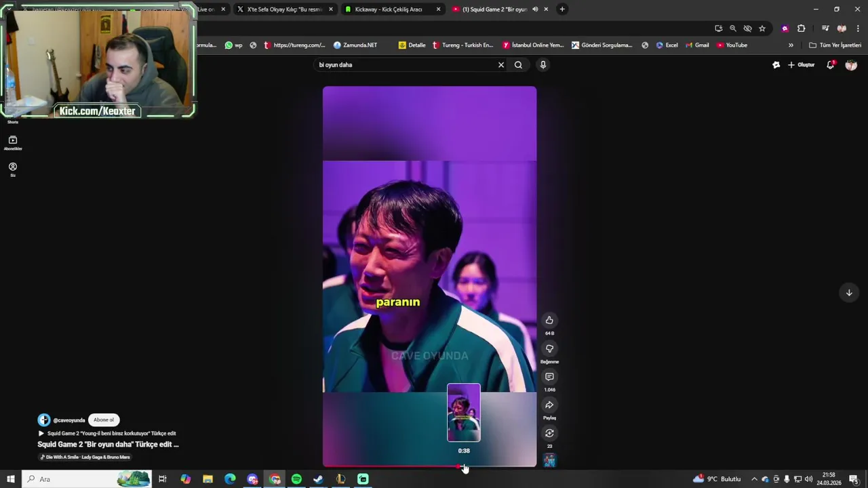Click the install icon in address bar
This screenshot has width=868, height=488.
[719, 28]
